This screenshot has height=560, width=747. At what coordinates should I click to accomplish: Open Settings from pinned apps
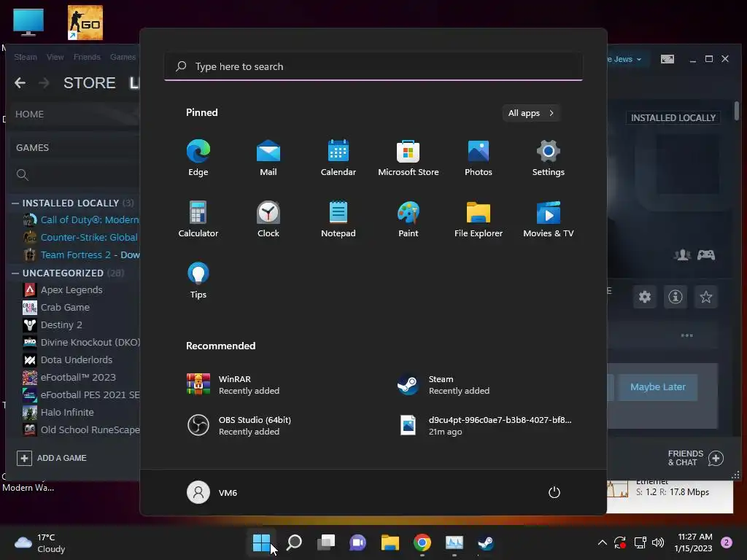click(549, 158)
